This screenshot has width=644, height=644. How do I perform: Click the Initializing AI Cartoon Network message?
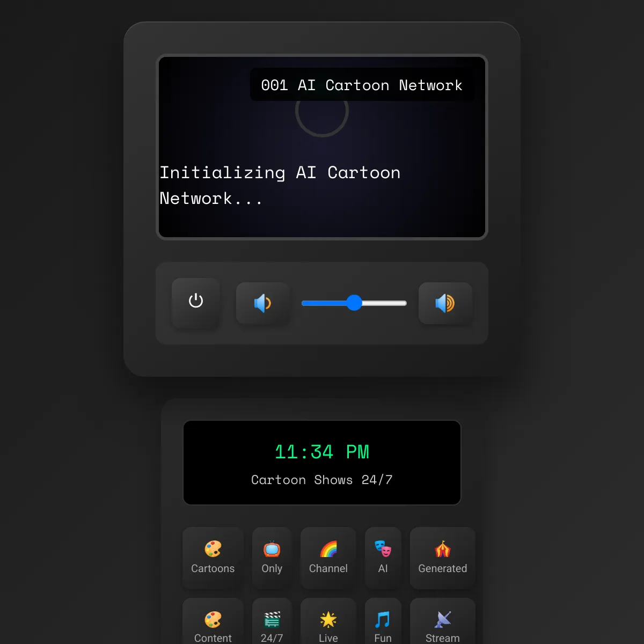pos(280,185)
